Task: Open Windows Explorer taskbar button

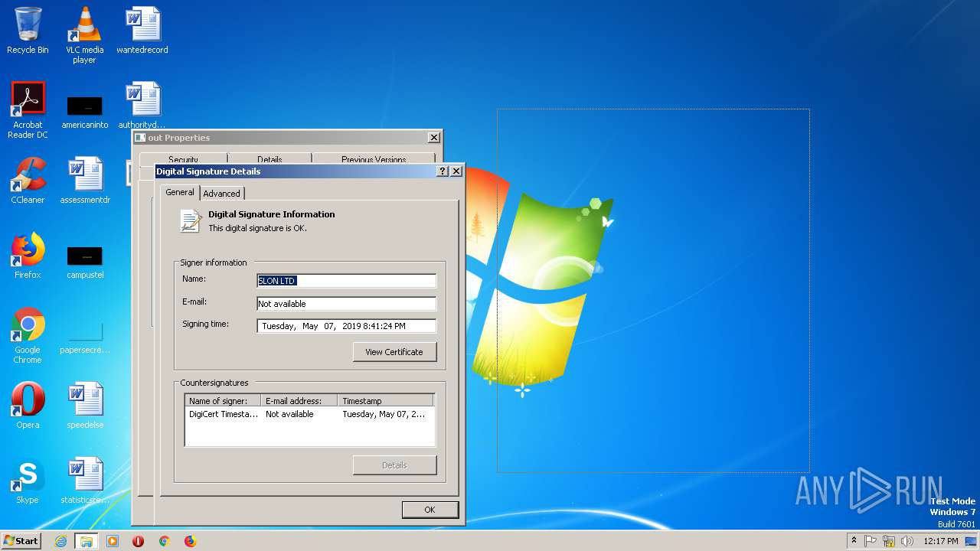Action: 87,541
